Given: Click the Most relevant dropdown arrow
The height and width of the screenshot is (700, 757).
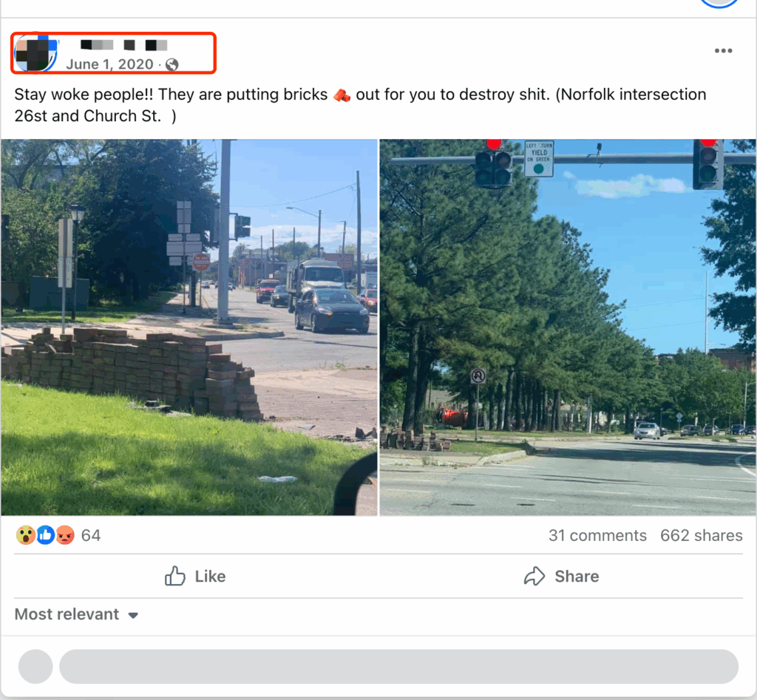Looking at the screenshot, I should tap(133, 615).
